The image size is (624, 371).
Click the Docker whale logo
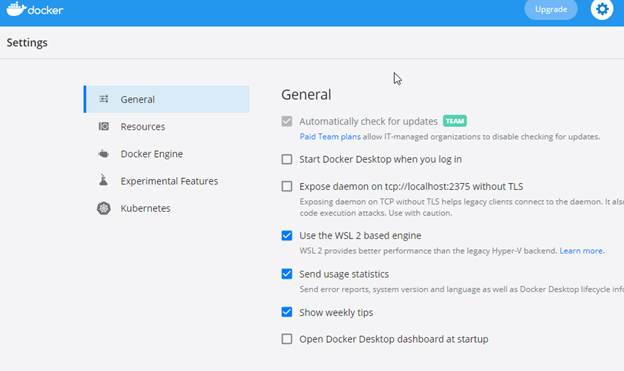pyautogui.click(x=35, y=9)
